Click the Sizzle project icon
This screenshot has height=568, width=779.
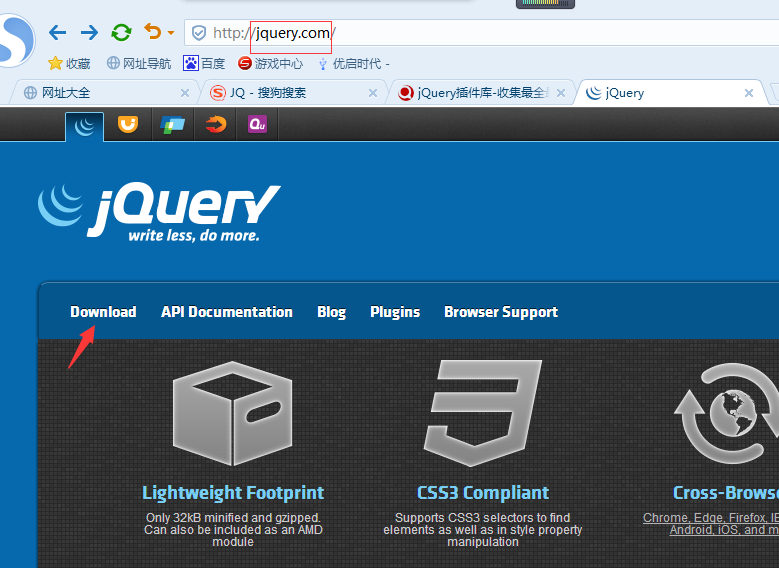216,124
